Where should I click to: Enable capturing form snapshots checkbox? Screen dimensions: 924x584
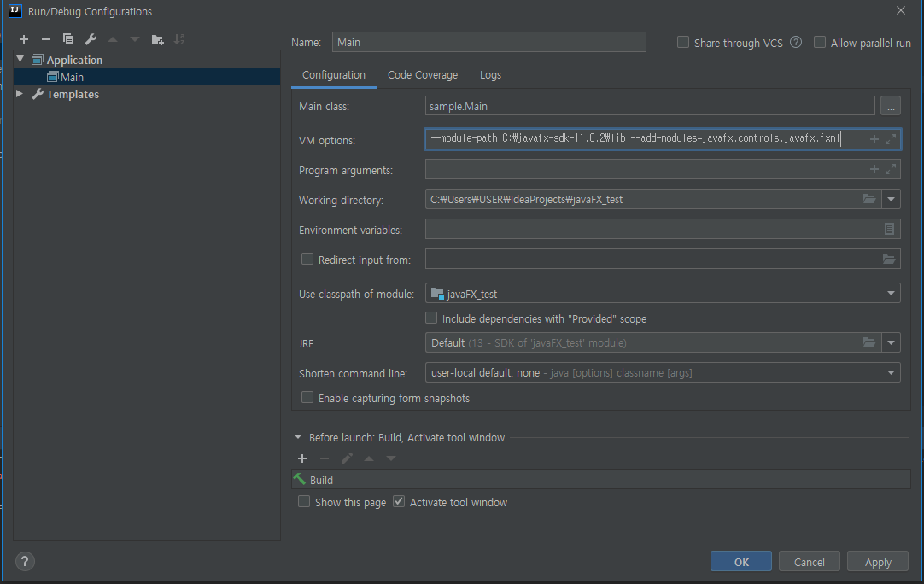point(307,398)
